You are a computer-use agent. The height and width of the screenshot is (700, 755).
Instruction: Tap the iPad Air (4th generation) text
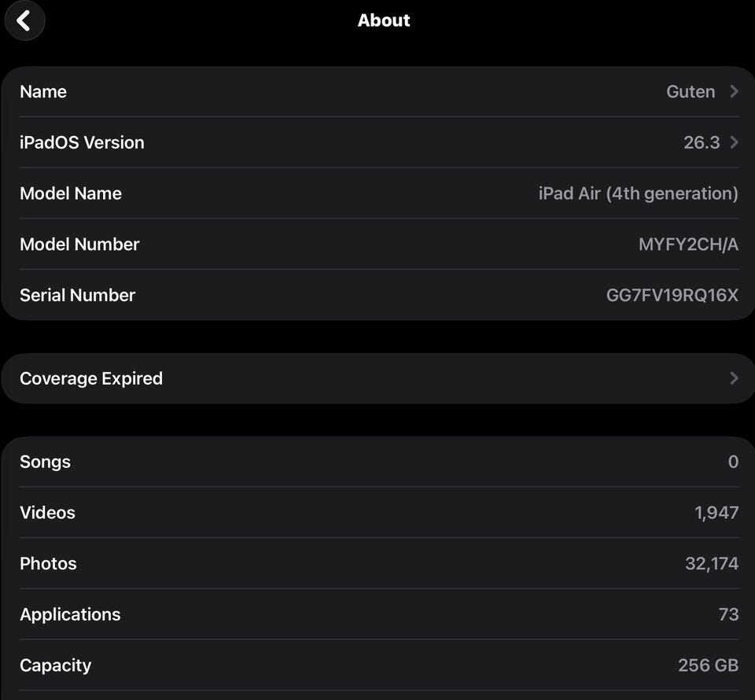click(x=638, y=193)
